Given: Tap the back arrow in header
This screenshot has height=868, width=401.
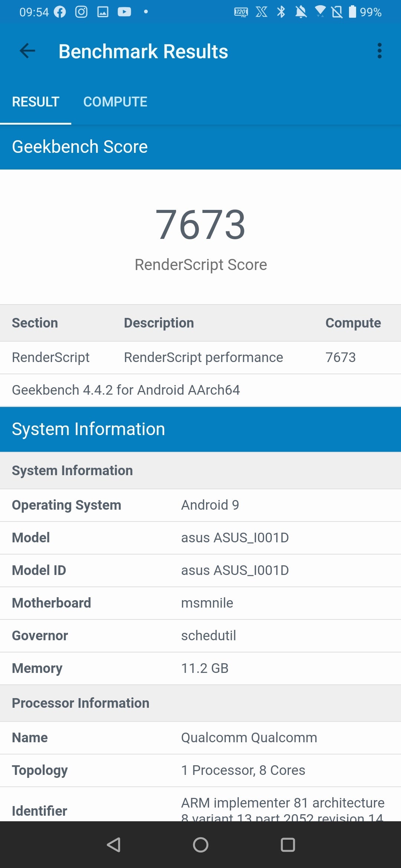Looking at the screenshot, I should pos(27,51).
